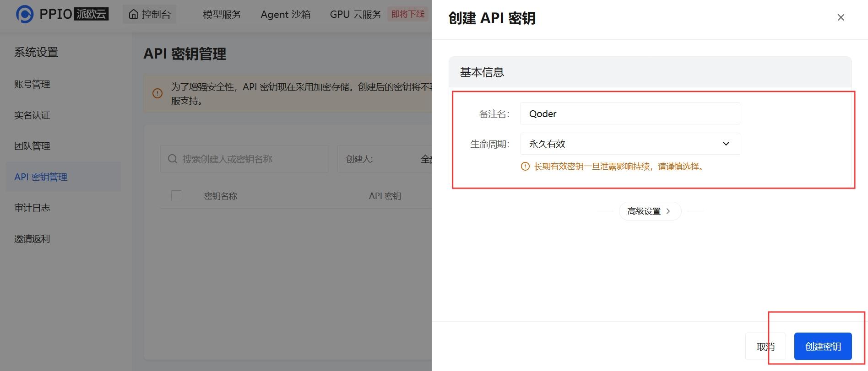Click the 控制台 button
The width and height of the screenshot is (868, 371).
(149, 14)
